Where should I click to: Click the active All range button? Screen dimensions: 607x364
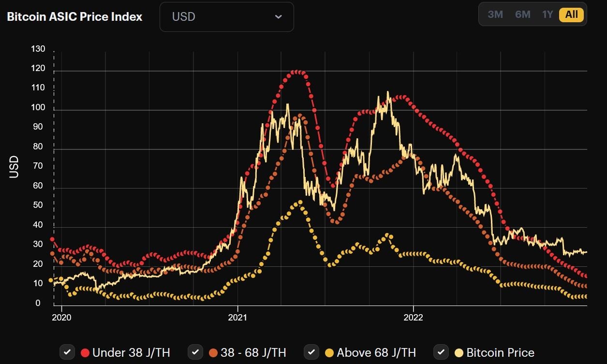point(571,15)
